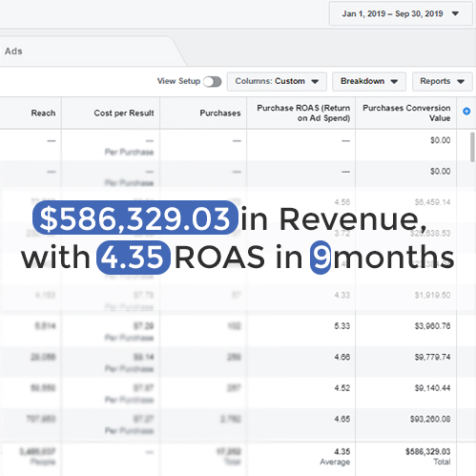Sort by Cost per Result column

click(x=124, y=113)
